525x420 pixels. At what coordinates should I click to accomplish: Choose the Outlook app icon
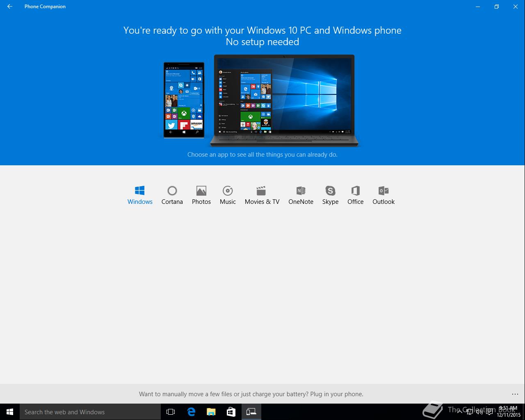[x=383, y=195]
